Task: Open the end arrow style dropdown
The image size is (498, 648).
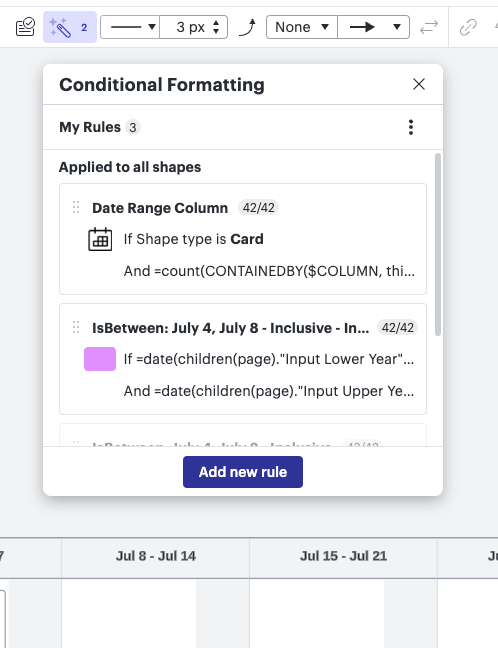Action: point(374,27)
